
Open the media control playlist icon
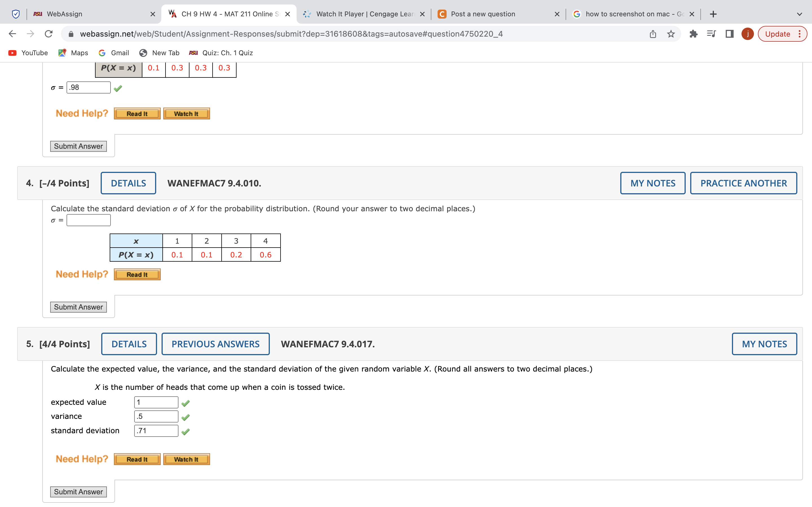coord(711,34)
